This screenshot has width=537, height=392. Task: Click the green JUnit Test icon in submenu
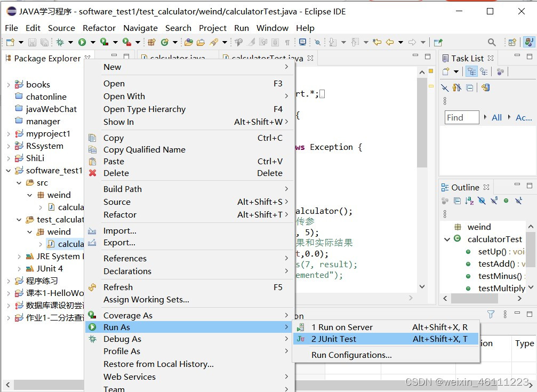(x=301, y=339)
